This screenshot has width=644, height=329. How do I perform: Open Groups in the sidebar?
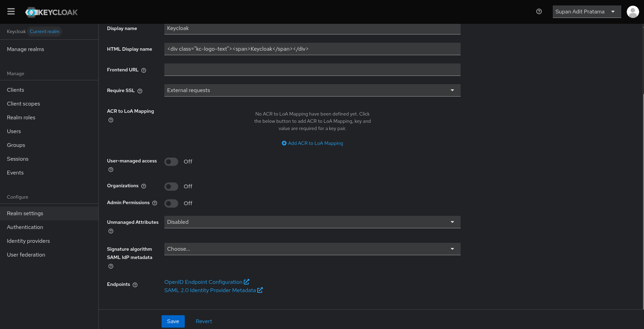(49, 145)
